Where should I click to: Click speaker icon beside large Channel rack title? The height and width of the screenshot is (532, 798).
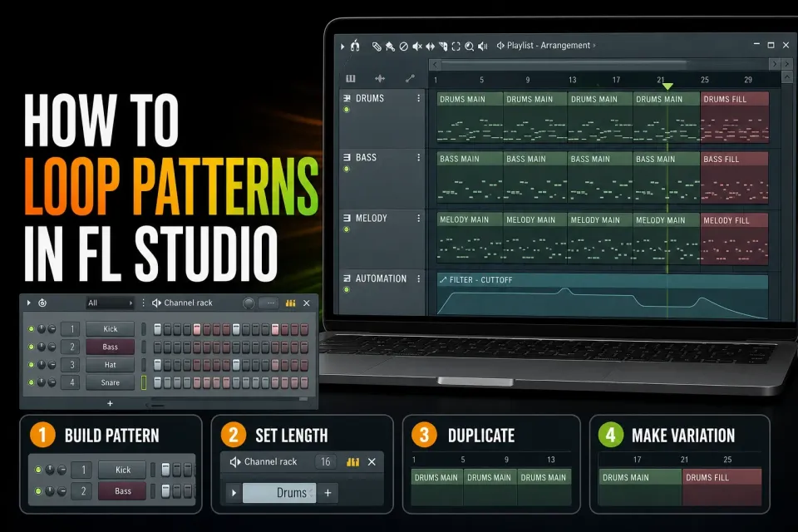pyautogui.click(x=157, y=303)
